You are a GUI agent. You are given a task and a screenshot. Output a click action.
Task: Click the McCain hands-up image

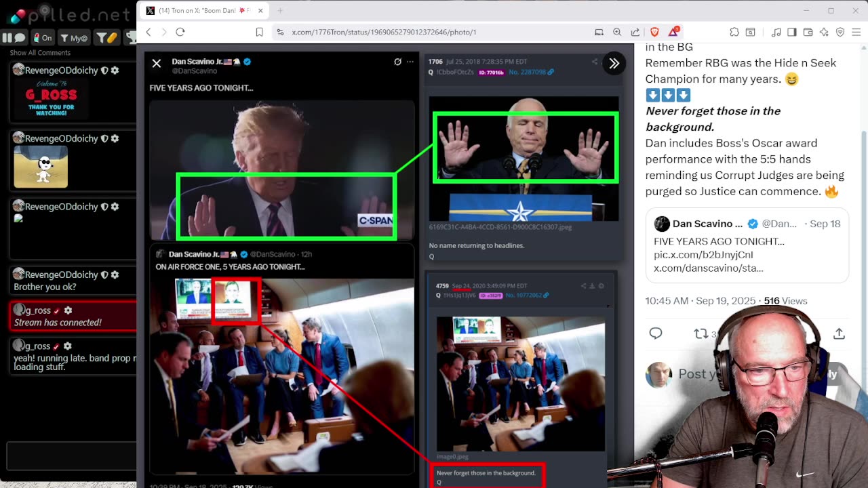[524, 159]
